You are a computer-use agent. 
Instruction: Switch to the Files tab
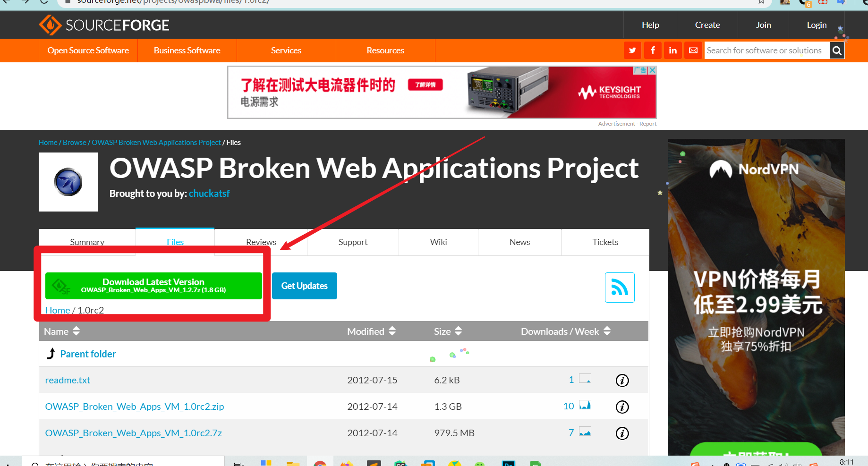[x=175, y=242]
